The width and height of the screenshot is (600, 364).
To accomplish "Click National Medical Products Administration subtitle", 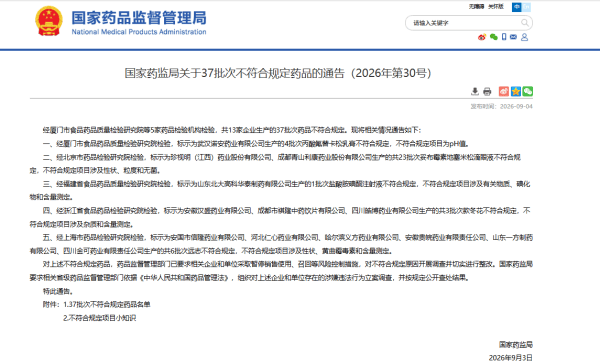I will point(139,32).
